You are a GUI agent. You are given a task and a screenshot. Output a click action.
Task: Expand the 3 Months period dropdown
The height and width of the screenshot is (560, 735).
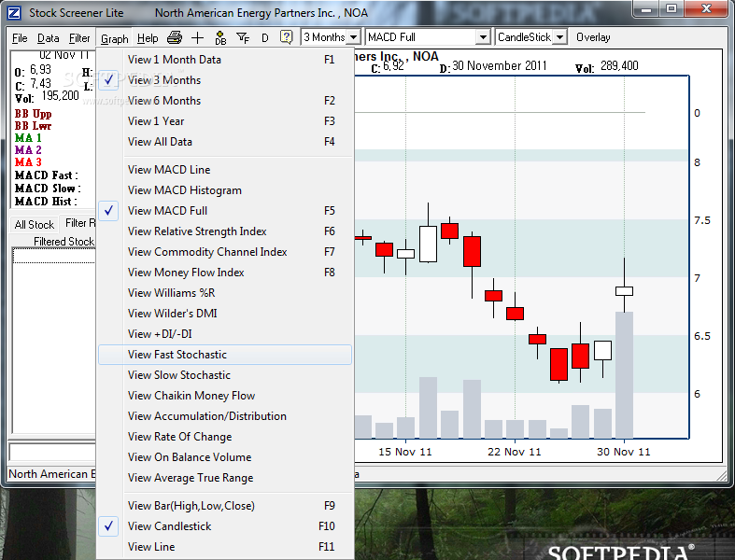point(354,37)
